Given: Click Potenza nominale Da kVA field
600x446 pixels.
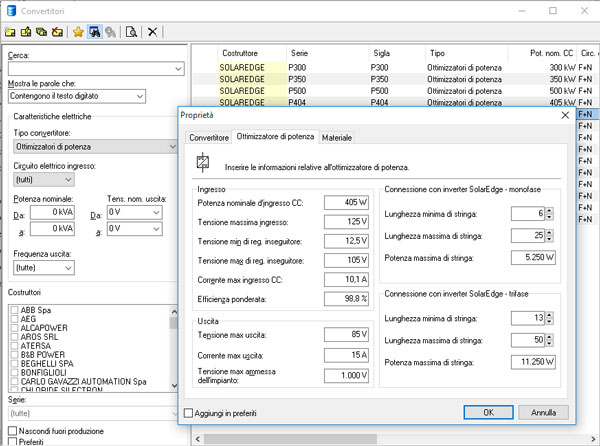Looking at the screenshot, I should pos(52,212).
